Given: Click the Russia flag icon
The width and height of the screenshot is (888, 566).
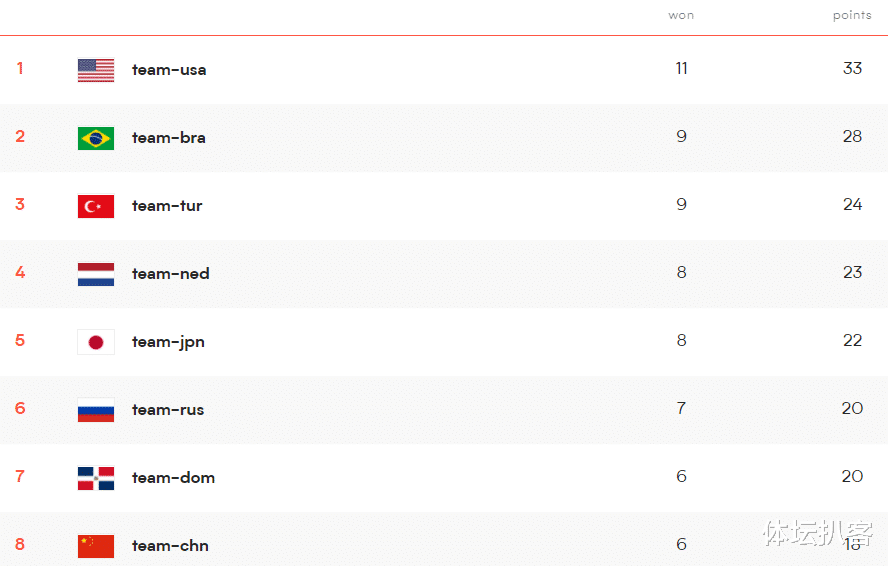Looking at the screenshot, I should coord(96,410).
